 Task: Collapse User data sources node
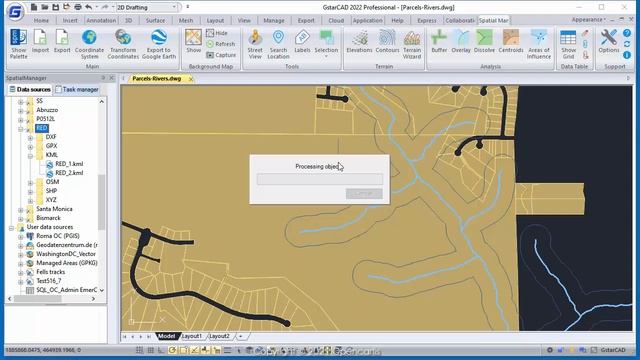pos(11,228)
